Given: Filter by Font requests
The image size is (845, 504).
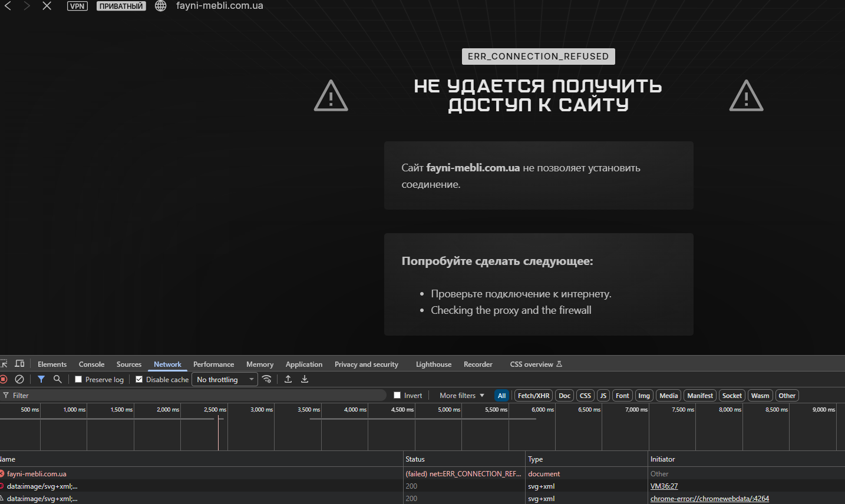Looking at the screenshot, I should (622, 396).
